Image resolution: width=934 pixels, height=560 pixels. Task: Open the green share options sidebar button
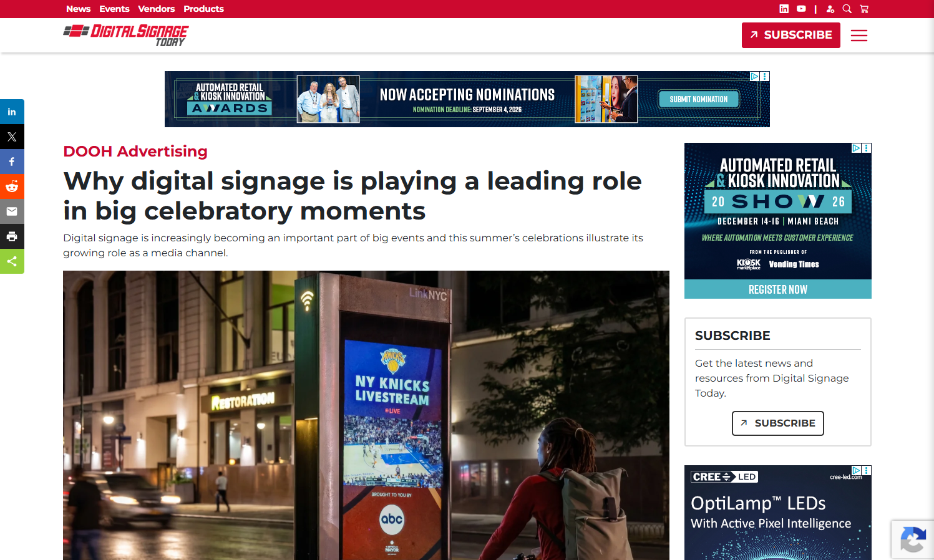tap(12, 261)
